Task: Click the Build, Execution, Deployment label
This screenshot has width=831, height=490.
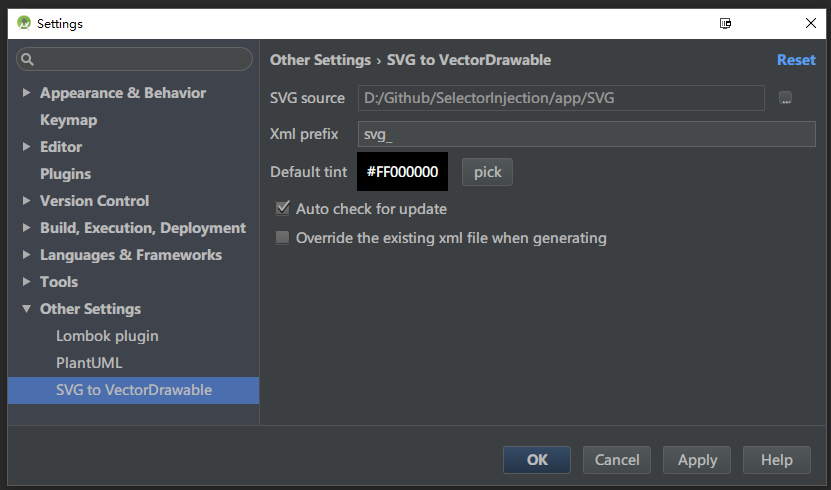Action: coord(143,228)
